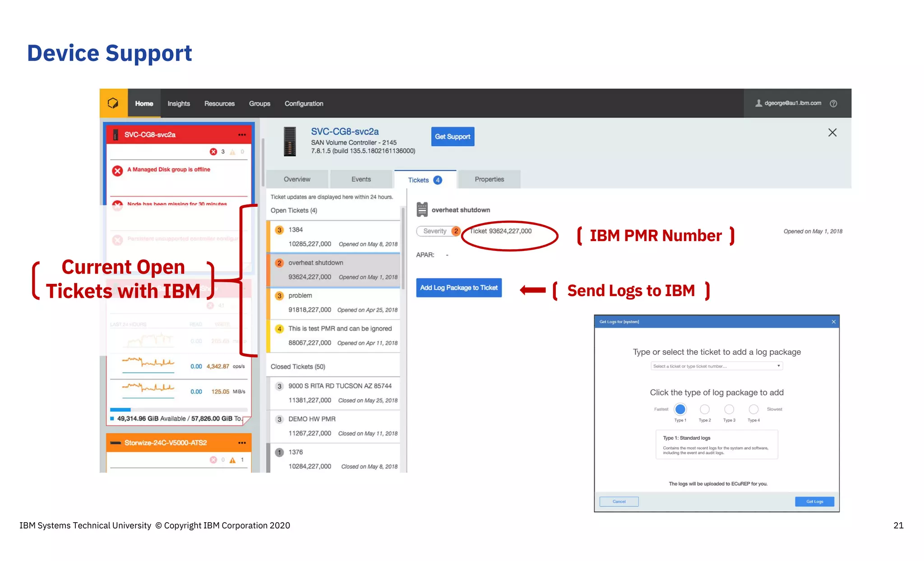The image size is (924, 561).
Task: Open the Groups menu
Action: [259, 103]
